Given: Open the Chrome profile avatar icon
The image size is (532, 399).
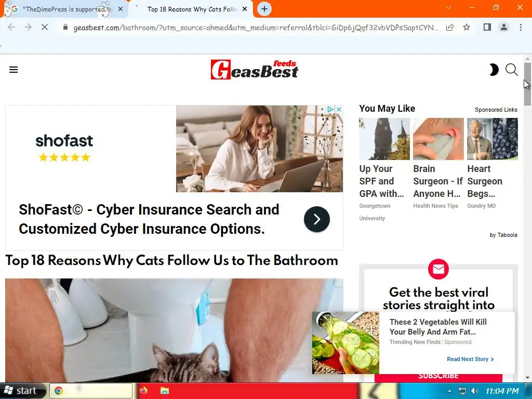Looking at the screenshot, I should coord(504,27).
